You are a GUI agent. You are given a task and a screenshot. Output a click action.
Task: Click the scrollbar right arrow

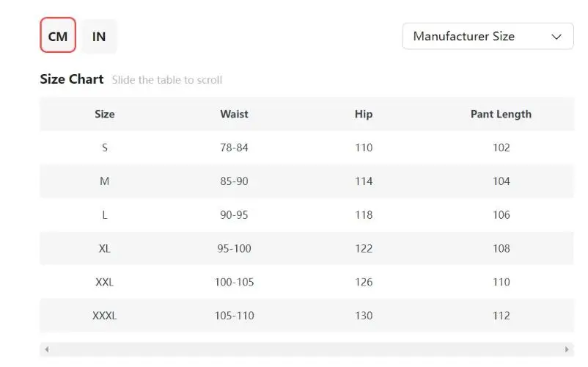pyautogui.click(x=567, y=349)
